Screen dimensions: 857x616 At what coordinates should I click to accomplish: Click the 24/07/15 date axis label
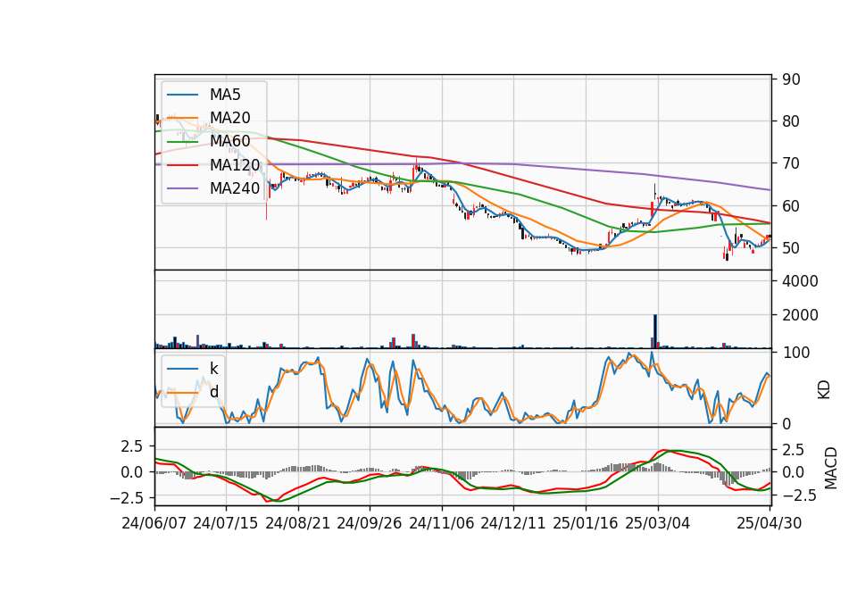(x=226, y=523)
